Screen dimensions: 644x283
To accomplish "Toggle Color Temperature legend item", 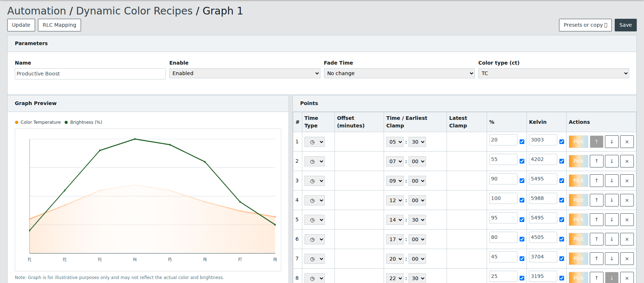I will [x=38, y=122].
